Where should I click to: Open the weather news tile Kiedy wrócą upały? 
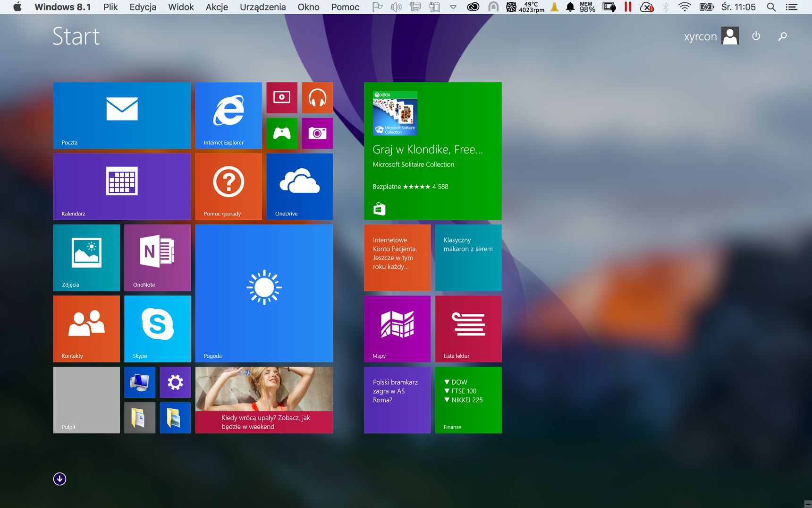pos(264,400)
